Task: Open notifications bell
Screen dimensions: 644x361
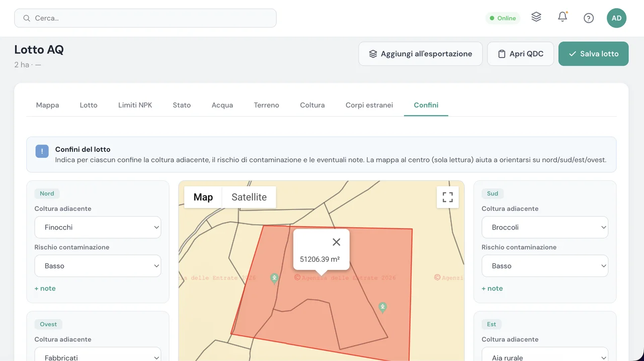Action: coord(562,17)
